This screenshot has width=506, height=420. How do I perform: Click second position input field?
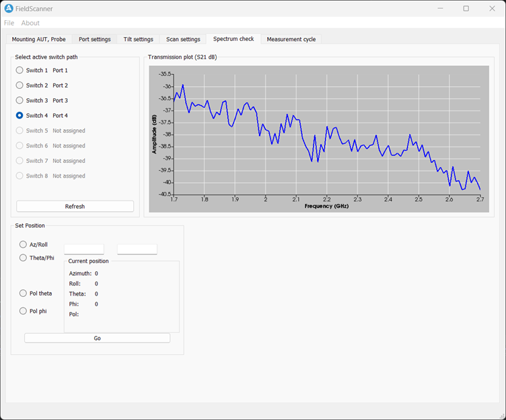[x=137, y=249]
